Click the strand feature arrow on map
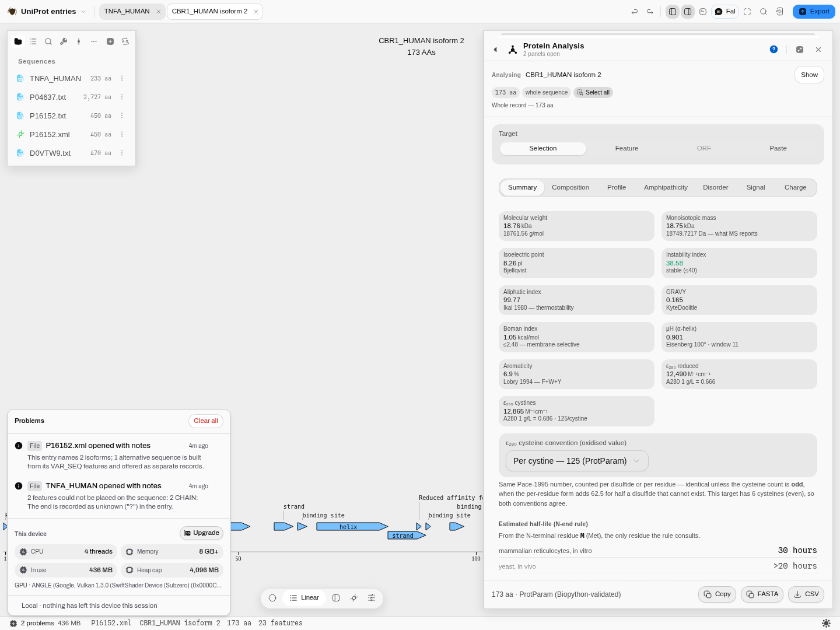840x630 pixels. click(x=407, y=535)
